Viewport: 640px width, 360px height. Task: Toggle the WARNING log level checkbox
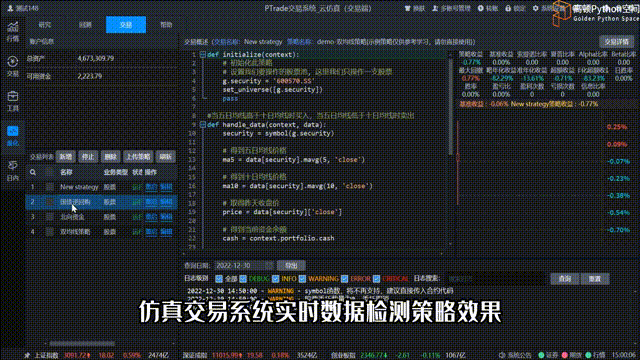(302, 279)
